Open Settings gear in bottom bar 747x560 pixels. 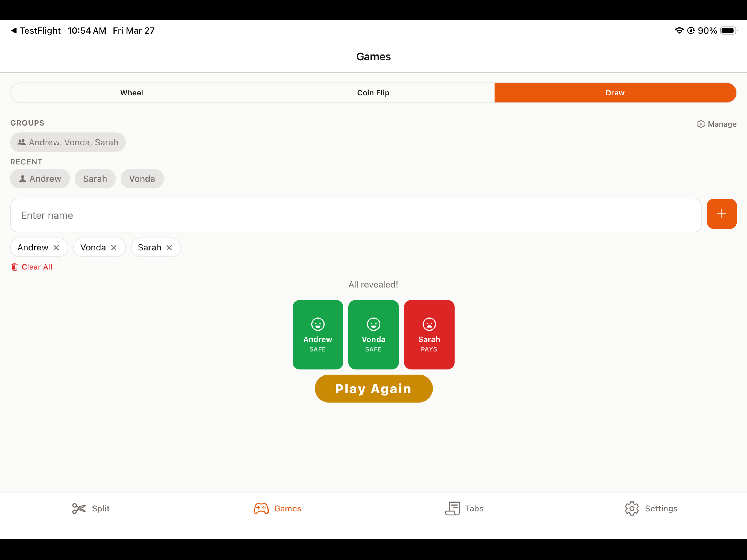click(632, 508)
